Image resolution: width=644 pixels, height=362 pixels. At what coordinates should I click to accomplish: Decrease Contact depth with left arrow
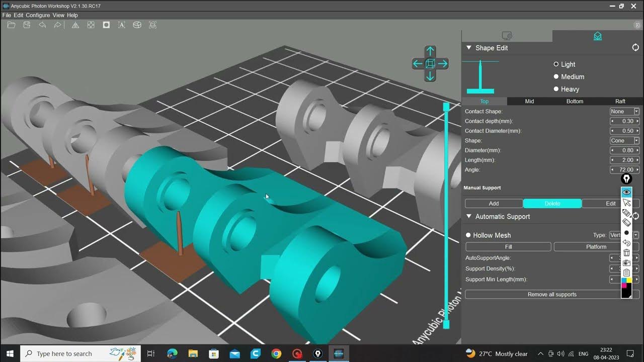point(612,121)
